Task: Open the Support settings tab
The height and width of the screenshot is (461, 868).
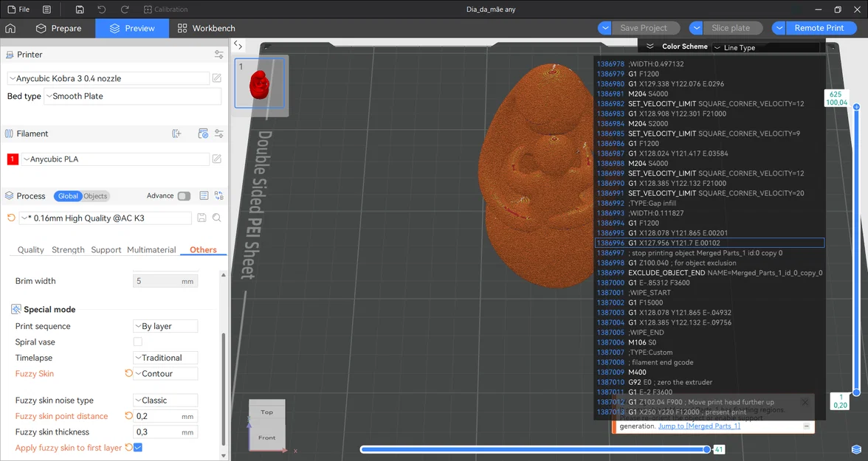Action: coord(106,250)
